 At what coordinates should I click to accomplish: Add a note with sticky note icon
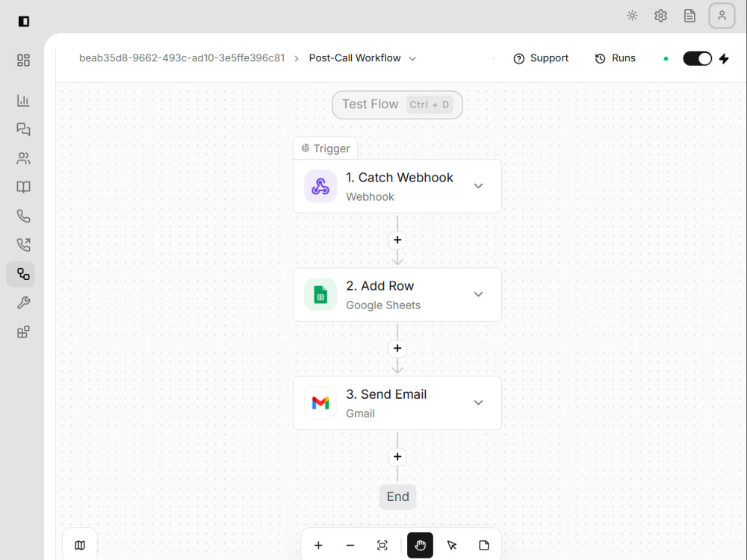pos(484,545)
